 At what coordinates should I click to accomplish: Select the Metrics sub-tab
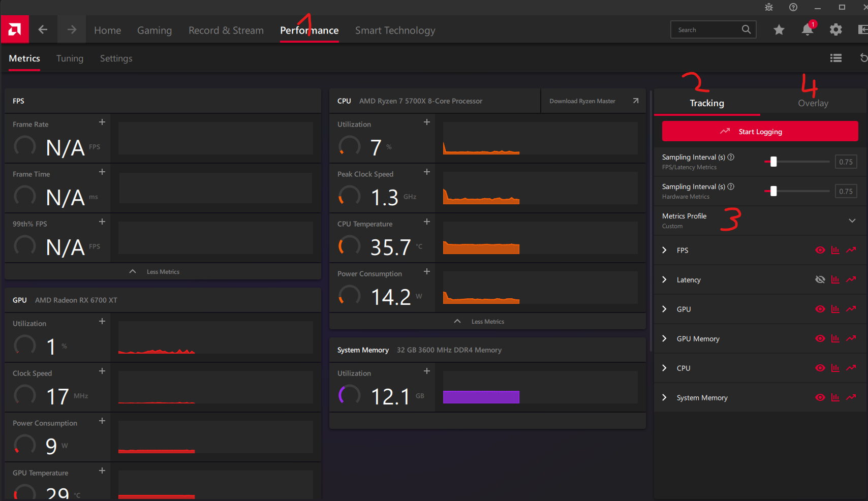pyautogui.click(x=24, y=58)
